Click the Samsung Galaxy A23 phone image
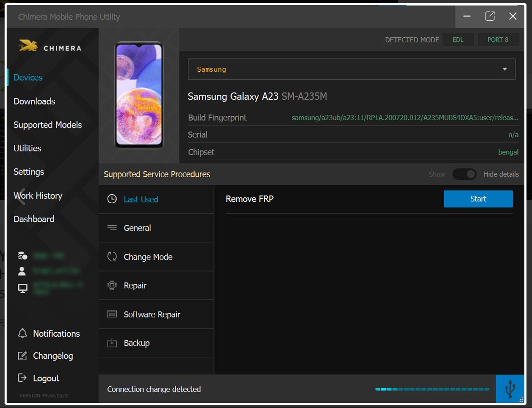Screen dimensions: 532x408 pyautogui.click(x=139, y=95)
